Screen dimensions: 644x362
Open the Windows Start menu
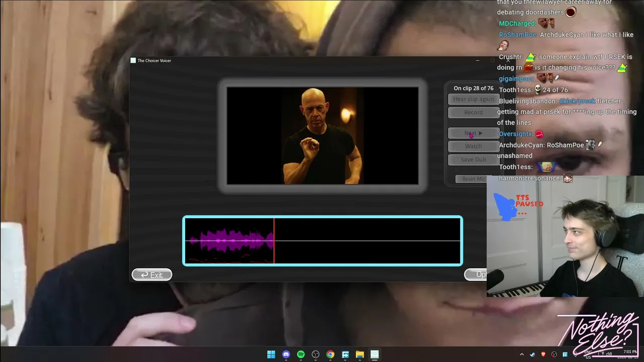click(271, 354)
